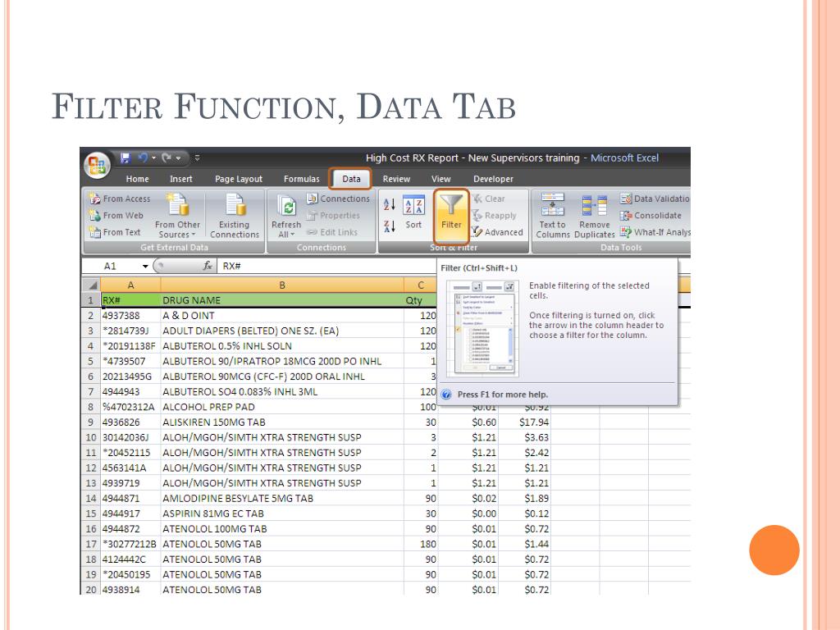840x630 pixels.
Task: Select RX# cell *30277212B
Action: point(130,544)
